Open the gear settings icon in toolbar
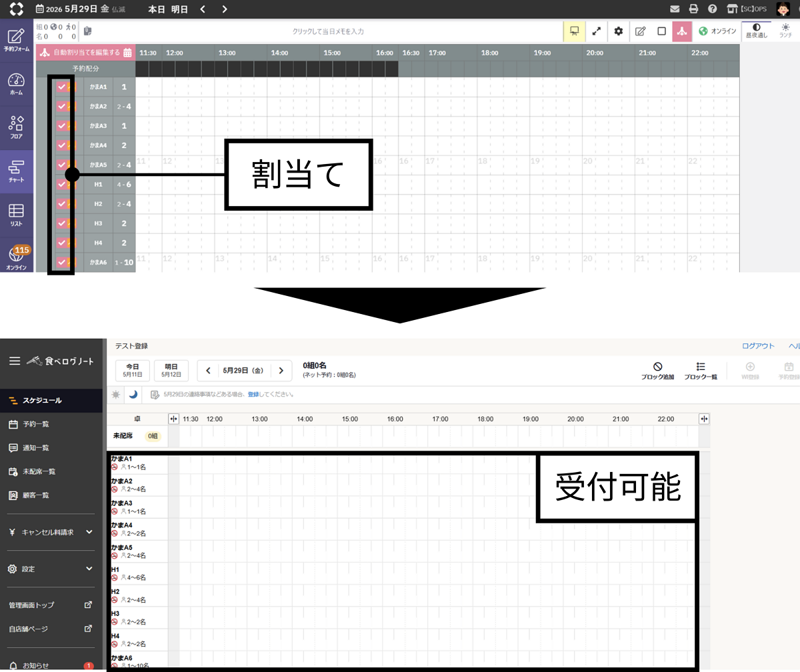800x672 pixels. (619, 31)
